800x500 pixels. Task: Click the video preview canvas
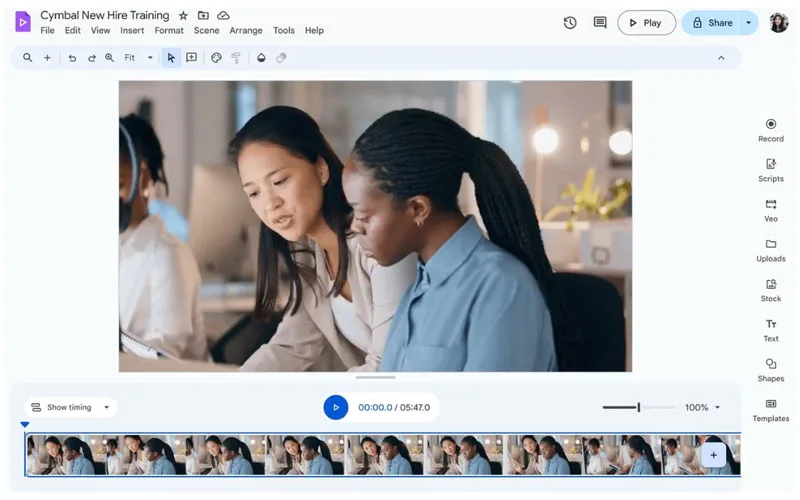375,226
